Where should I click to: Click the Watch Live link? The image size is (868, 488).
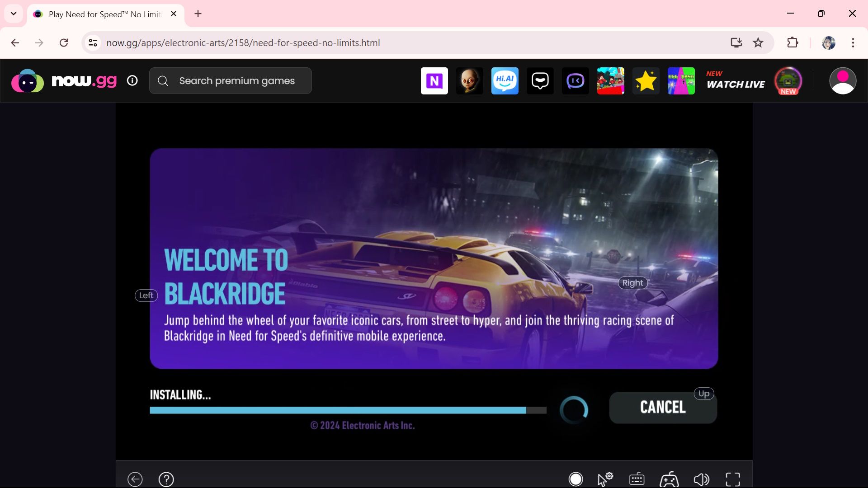[x=736, y=80]
